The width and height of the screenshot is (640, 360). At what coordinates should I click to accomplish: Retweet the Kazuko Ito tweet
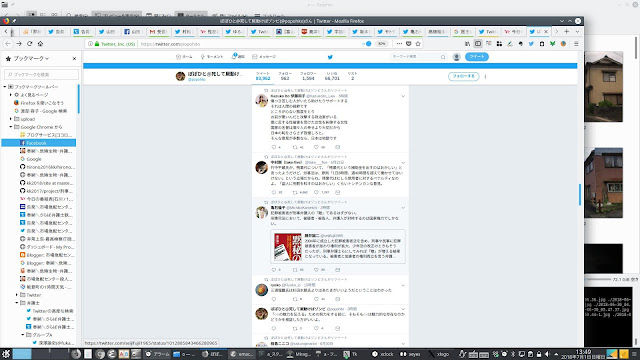click(x=295, y=147)
